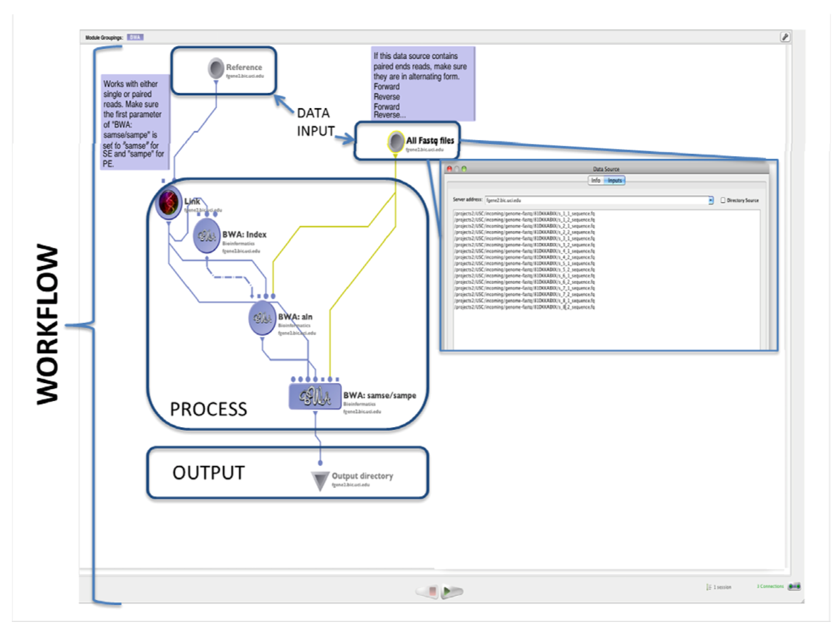840x634 pixels.
Task: Click the BWA module grouping tag
Action: (x=135, y=37)
